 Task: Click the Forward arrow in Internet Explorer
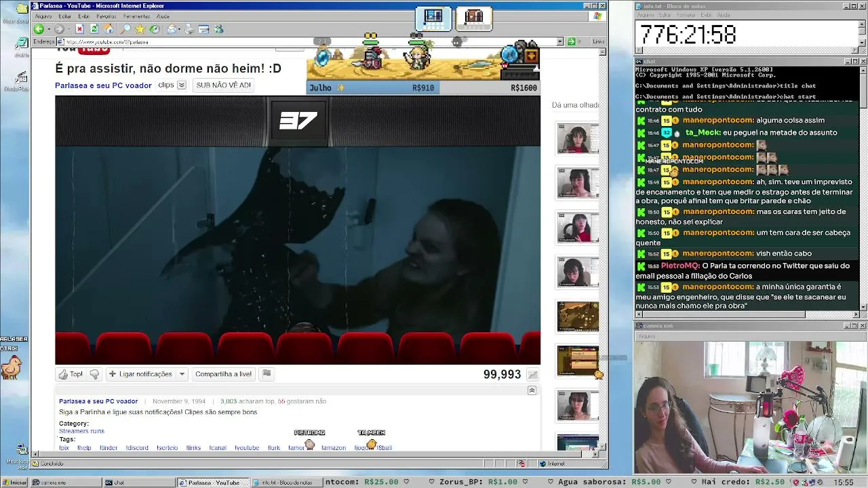point(59,29)
